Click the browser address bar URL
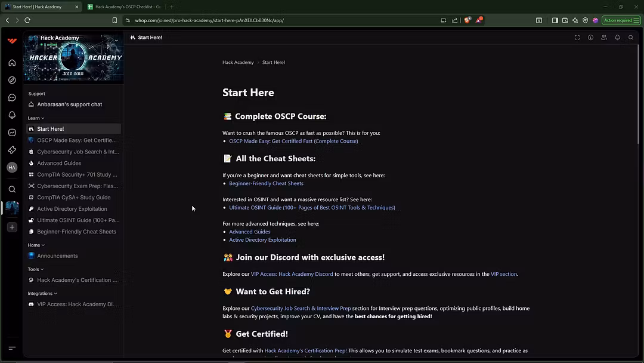The width and height of the screenshot is (644, 363). click(209, 20)
